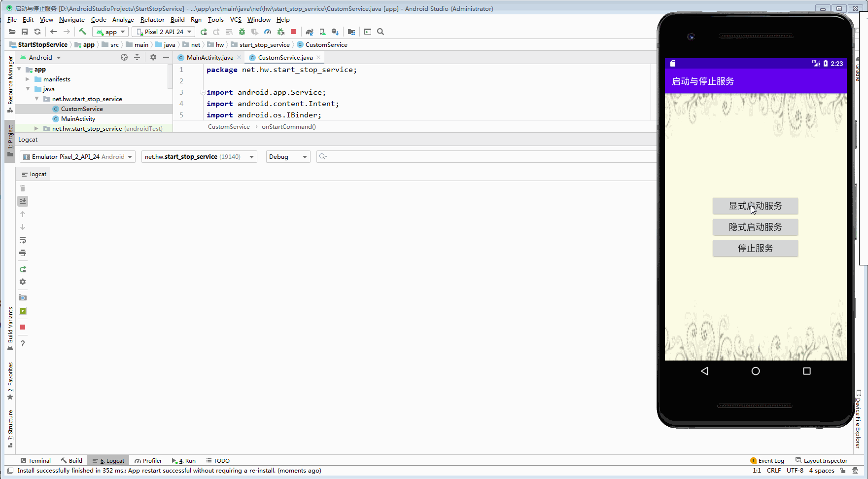Open the Event Log tool window
This screenshot has height=479, width=868.
[x=767, y=461]
